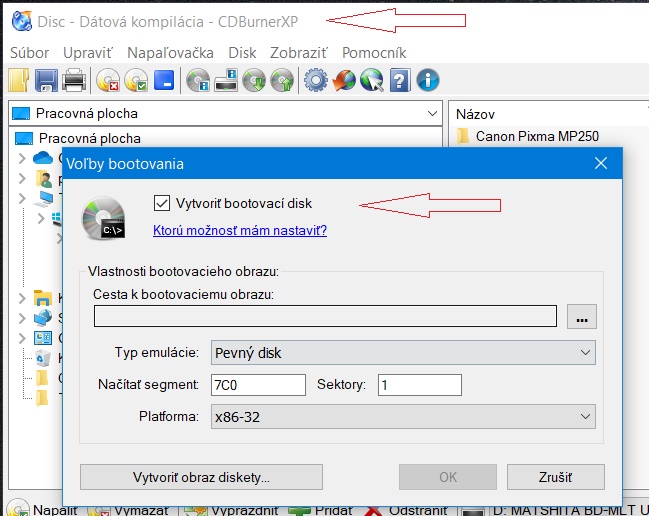Click the Vymazať button in bottom bar
This screenshot has height=516, width=649.
(x=129, y=509)
